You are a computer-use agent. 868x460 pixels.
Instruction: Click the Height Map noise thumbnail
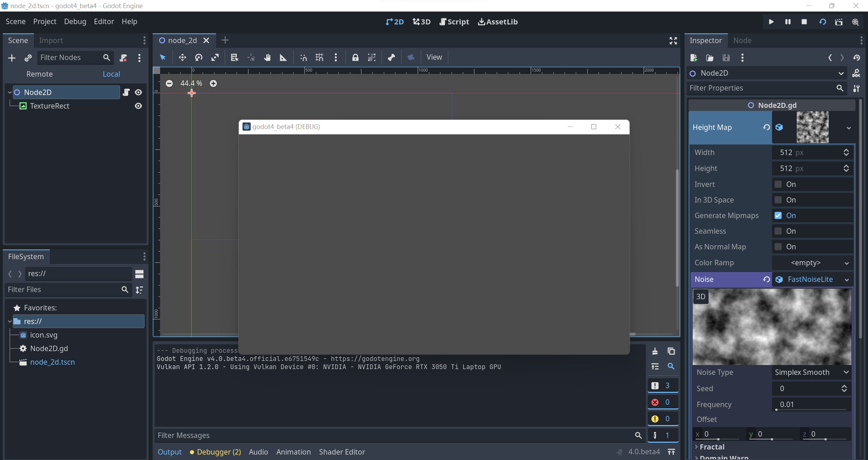click(812, 127)
